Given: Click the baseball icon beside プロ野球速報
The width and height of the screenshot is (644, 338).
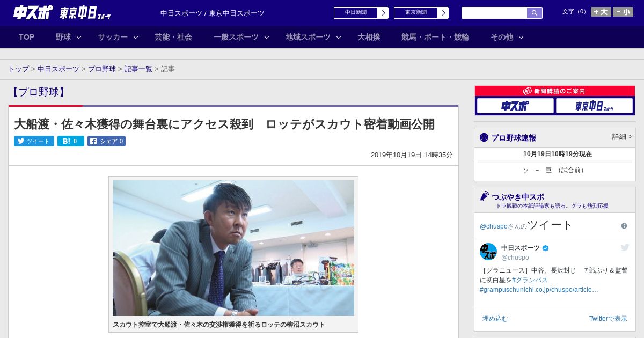Looking at the screenshot, I should (x=484, y=137).
